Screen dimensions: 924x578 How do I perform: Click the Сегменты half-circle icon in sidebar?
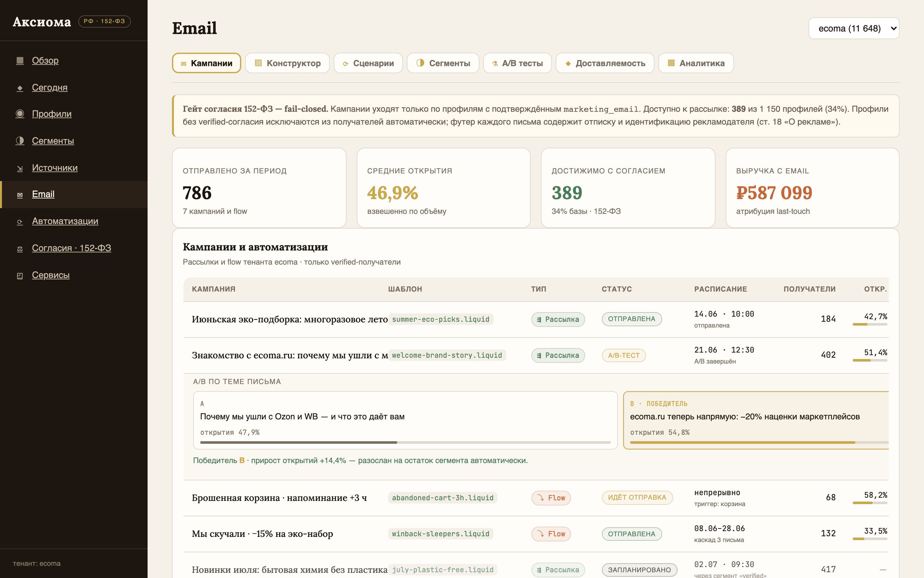tap(20, 141)
